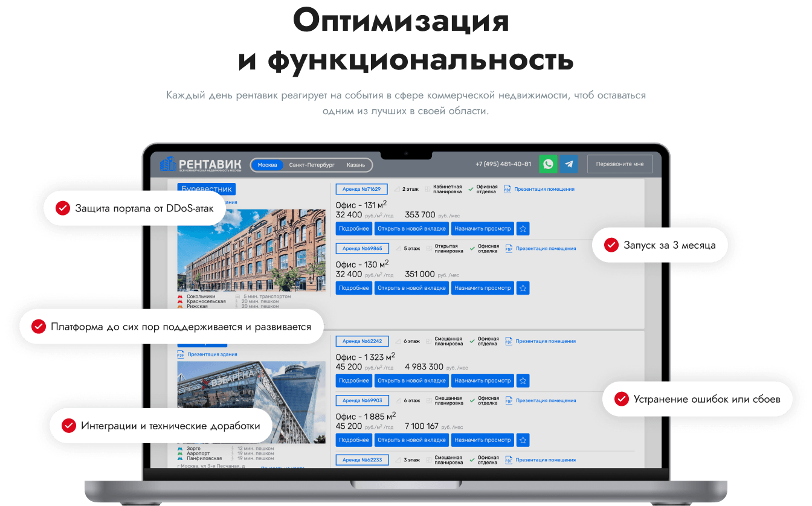The image size is (812, 506).
Task: Open the Презентация здания link
Action: 212,354
